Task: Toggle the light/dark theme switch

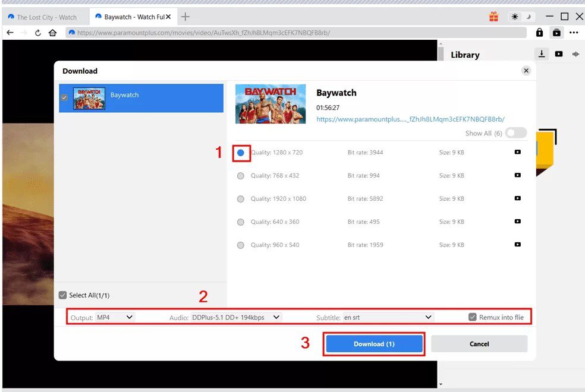Action: 520,17
